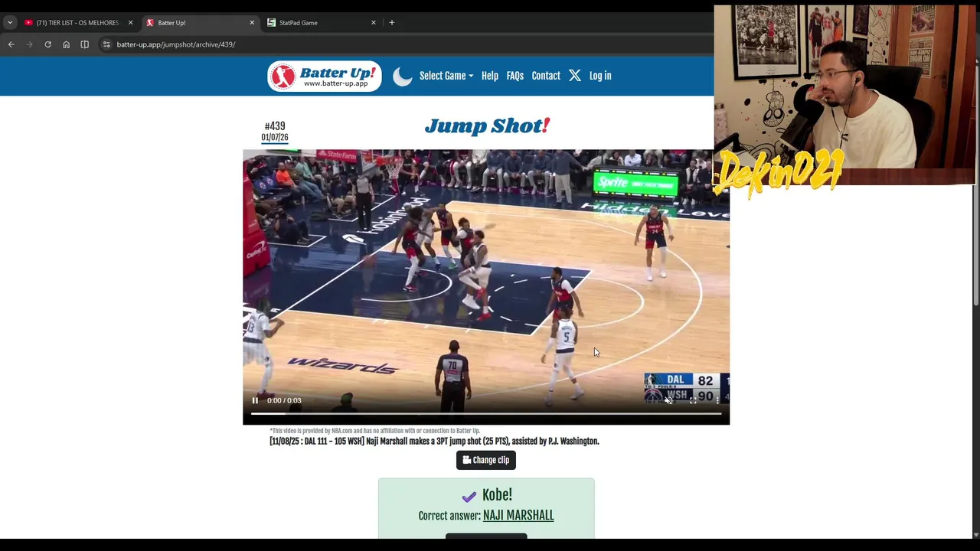The image size is (980, 551).
Task: Go back to the previous page
Action: [x=11, y=44]
